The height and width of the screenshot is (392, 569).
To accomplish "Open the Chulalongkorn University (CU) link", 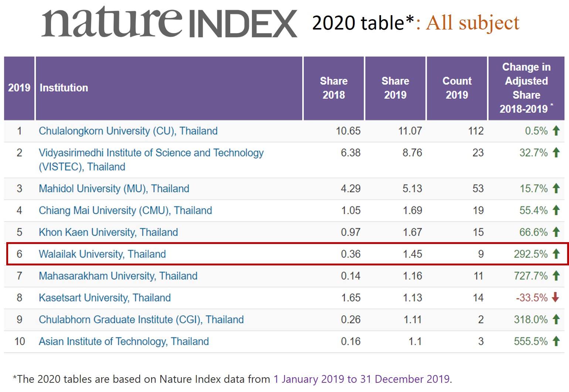I will click(128, 131).
